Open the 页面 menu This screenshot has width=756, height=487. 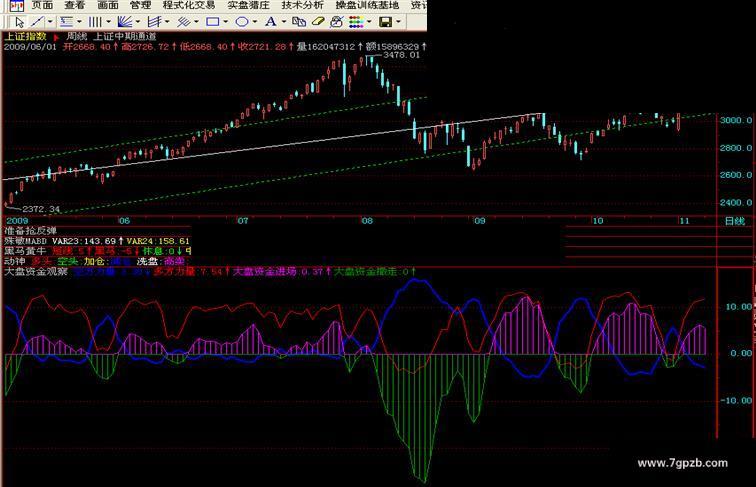pyautogui.click(x=42, y=5)
